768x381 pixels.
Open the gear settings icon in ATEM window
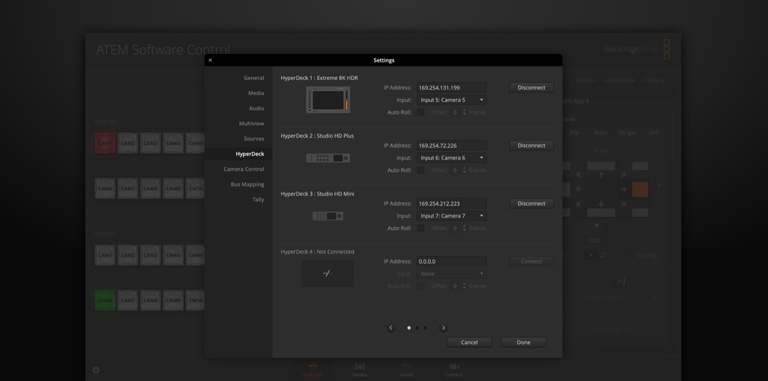(96, 370)
